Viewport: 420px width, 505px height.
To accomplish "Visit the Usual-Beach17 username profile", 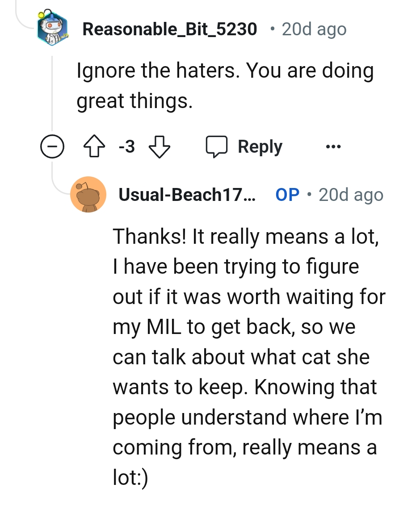I will 187,195.
